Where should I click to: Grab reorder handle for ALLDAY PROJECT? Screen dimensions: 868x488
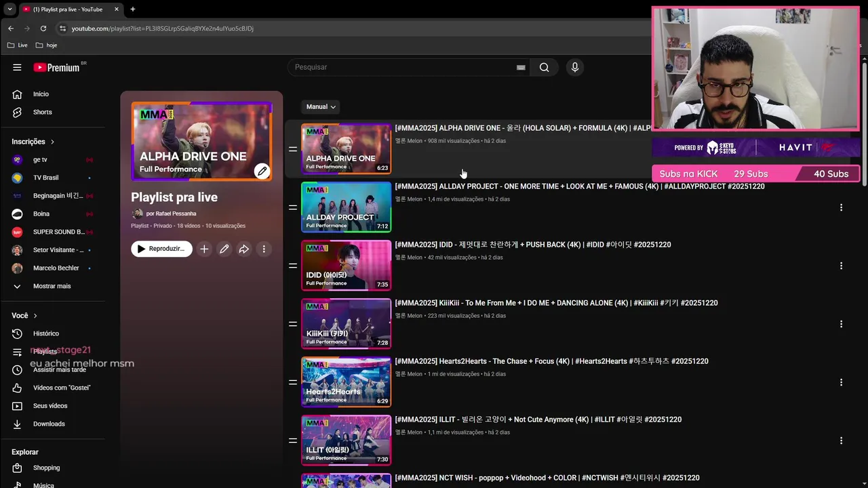293,207
